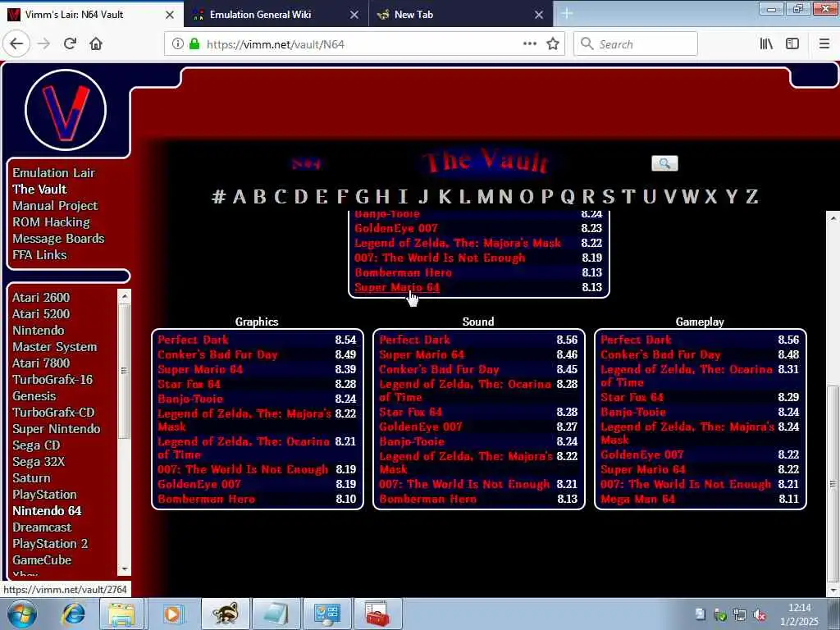This screenshot has width=840, height=630.
Task: Open the media player taskbar icon
Action: coord(172,614)
